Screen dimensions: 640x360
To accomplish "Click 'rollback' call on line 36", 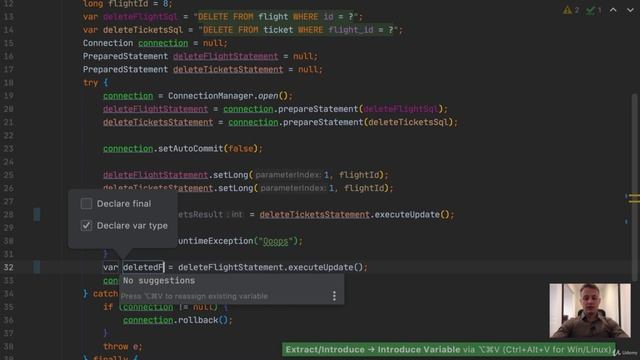I will (x=198, y=320).
